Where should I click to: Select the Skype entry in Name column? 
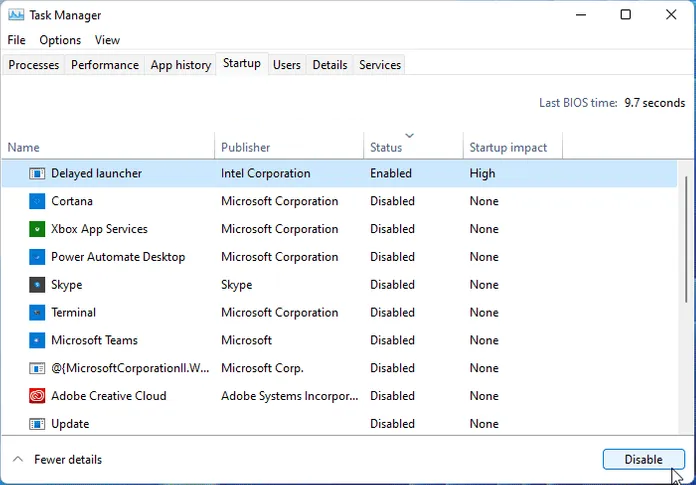point(67,285)
